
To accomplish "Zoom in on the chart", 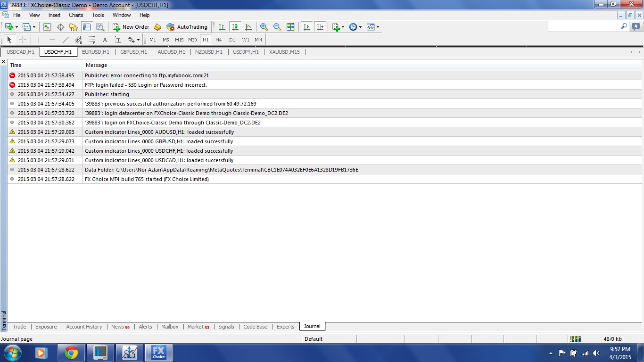I will pos(264,27).
